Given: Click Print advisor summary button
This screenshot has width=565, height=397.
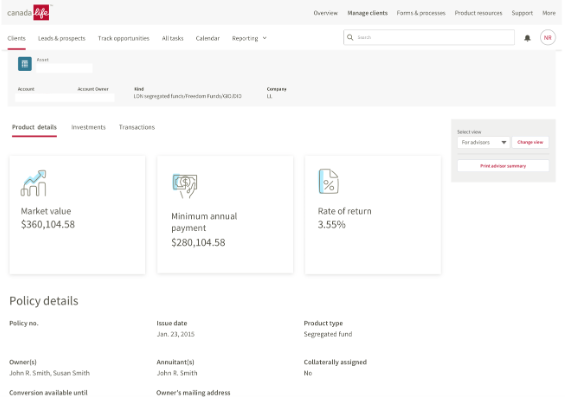Looking at the screenshot, I should (x=503, y=166).
